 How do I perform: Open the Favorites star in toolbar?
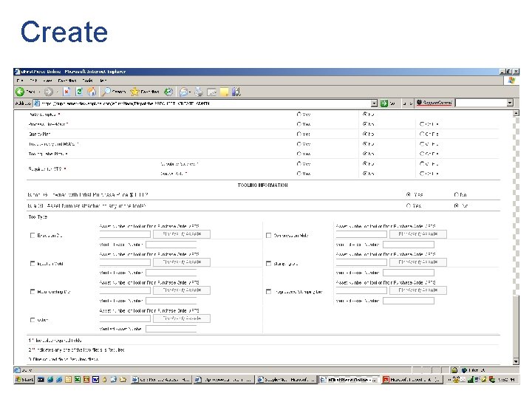134,92
